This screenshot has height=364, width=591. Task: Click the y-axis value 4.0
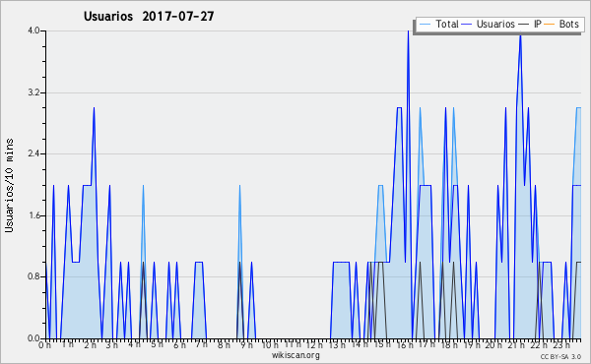click(x=33, y=30)
